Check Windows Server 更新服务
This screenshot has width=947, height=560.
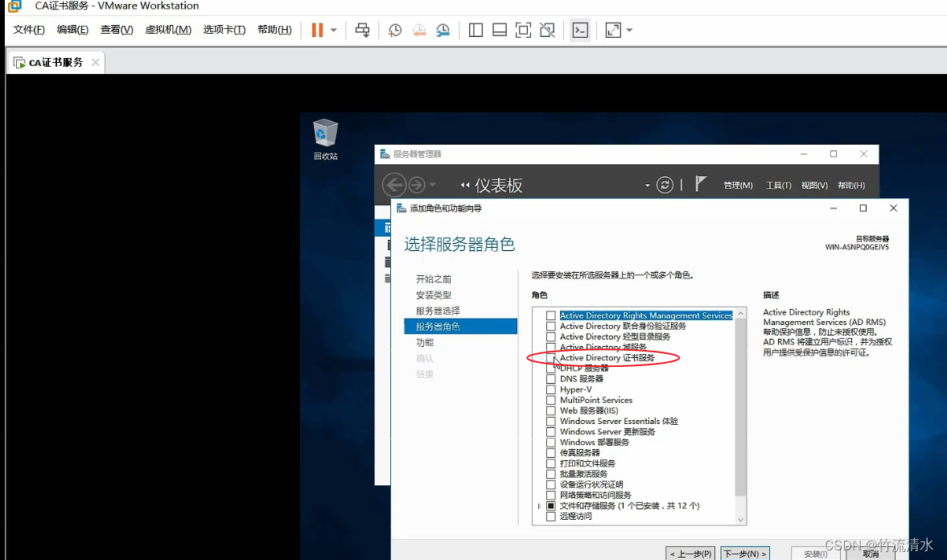(x=551, y=432)
